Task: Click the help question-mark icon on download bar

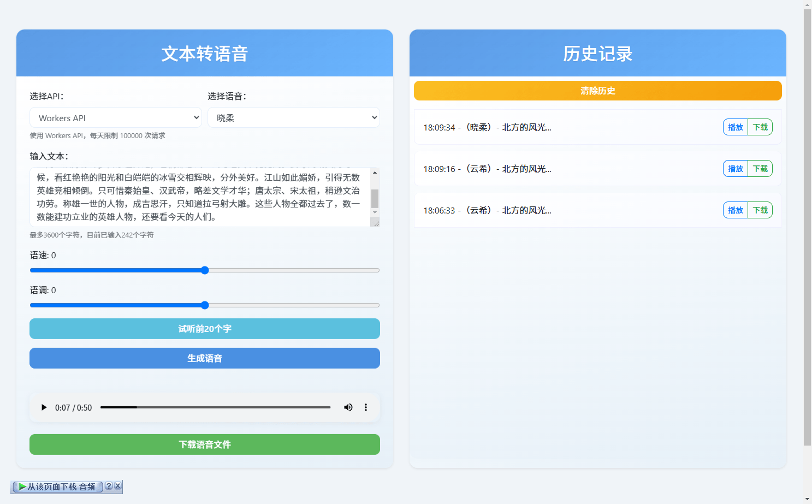Action: (110, 487)
